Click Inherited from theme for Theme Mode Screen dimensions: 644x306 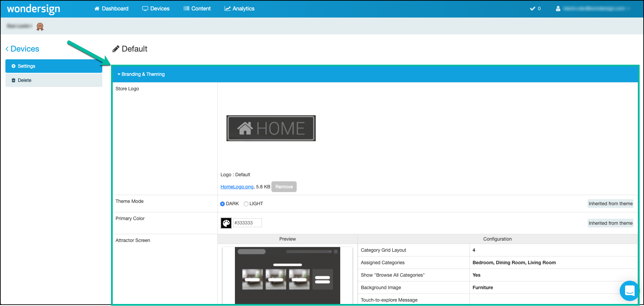(x=611, y=204)
